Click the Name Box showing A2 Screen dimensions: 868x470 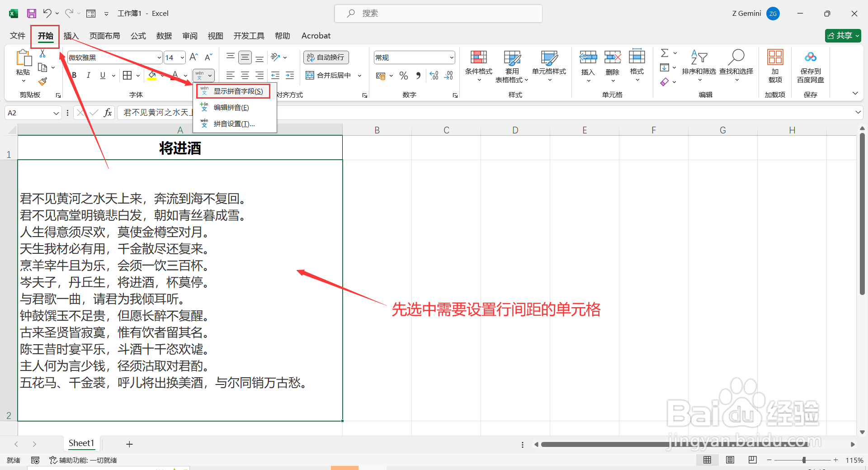pyautogui.click(x=27, y=113)
